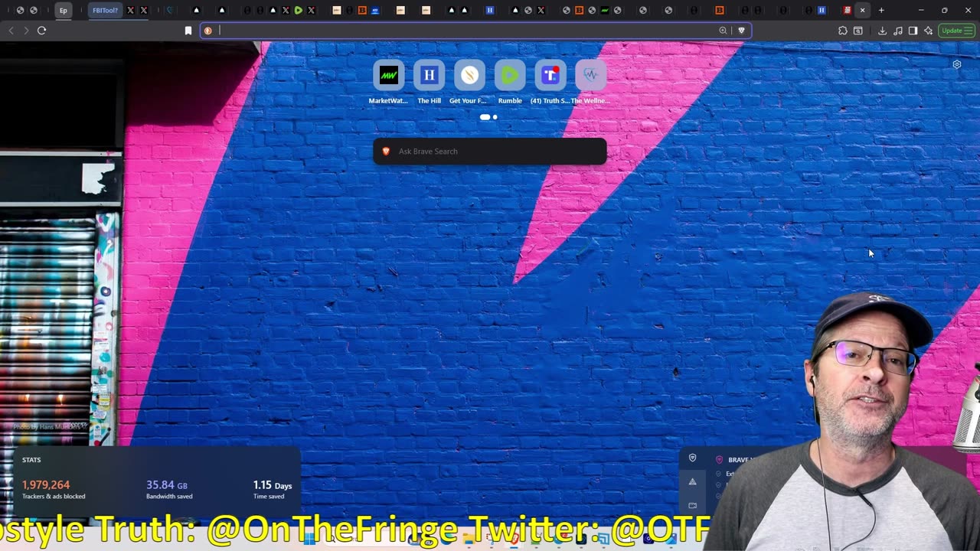Select Brave Rewards triangle icon in widget
980x551 pixels.
pos(692,481)
